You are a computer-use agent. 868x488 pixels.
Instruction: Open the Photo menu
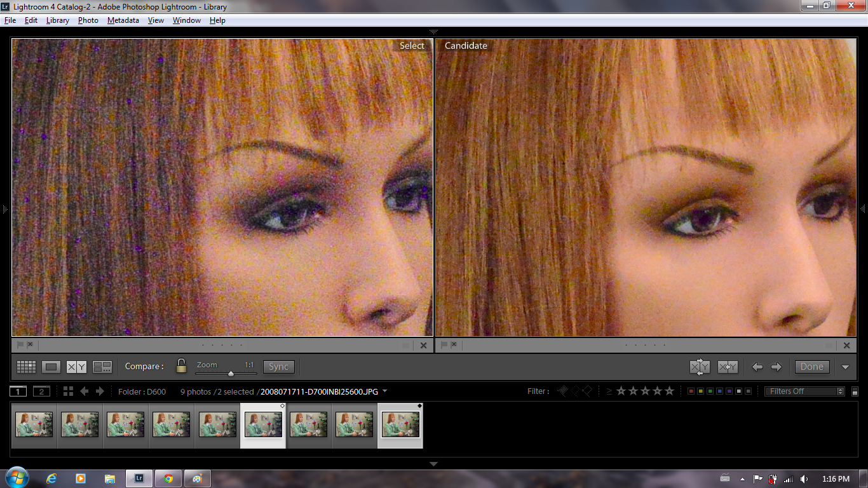(88, 20)
